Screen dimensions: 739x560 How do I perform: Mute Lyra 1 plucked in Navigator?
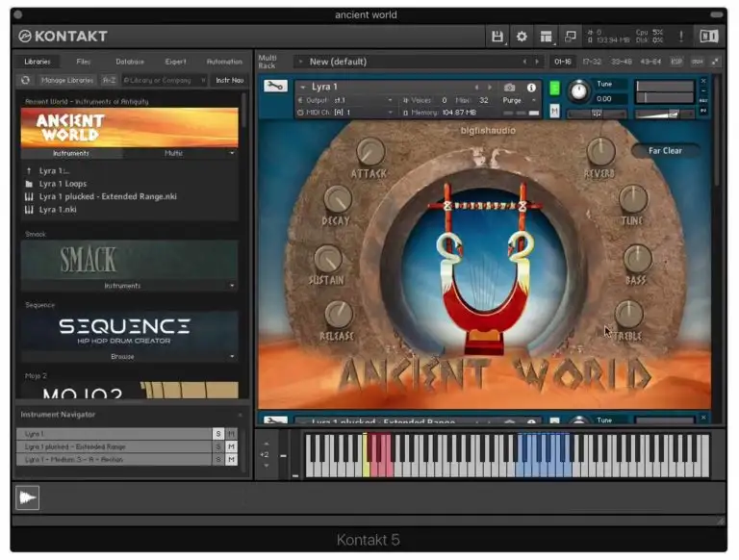231,446
